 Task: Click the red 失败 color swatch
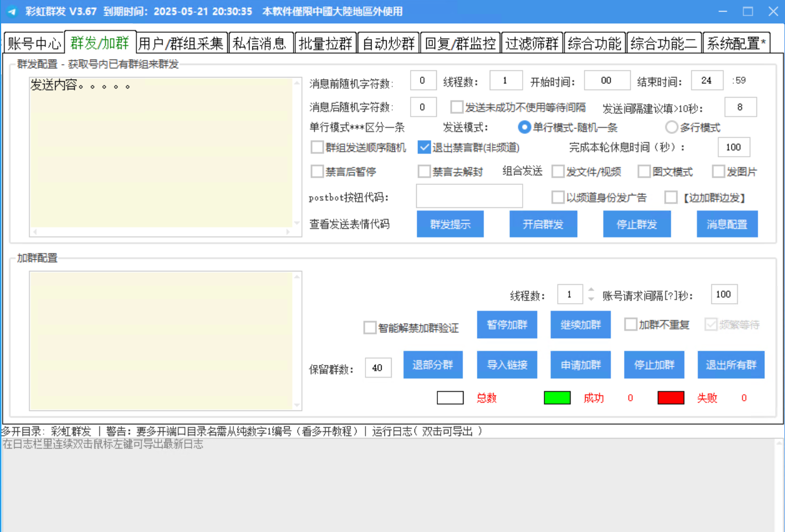click(x=670, y=398)
